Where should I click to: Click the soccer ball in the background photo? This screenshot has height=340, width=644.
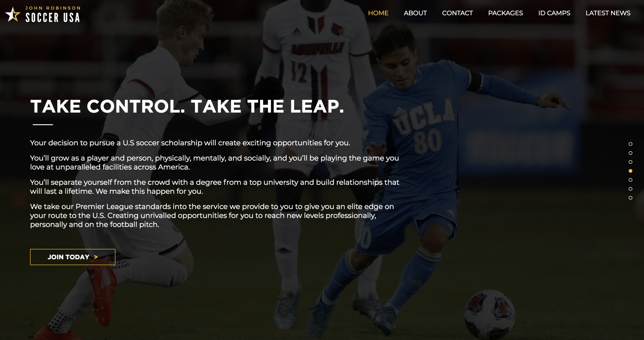click(x=489, y=314)
